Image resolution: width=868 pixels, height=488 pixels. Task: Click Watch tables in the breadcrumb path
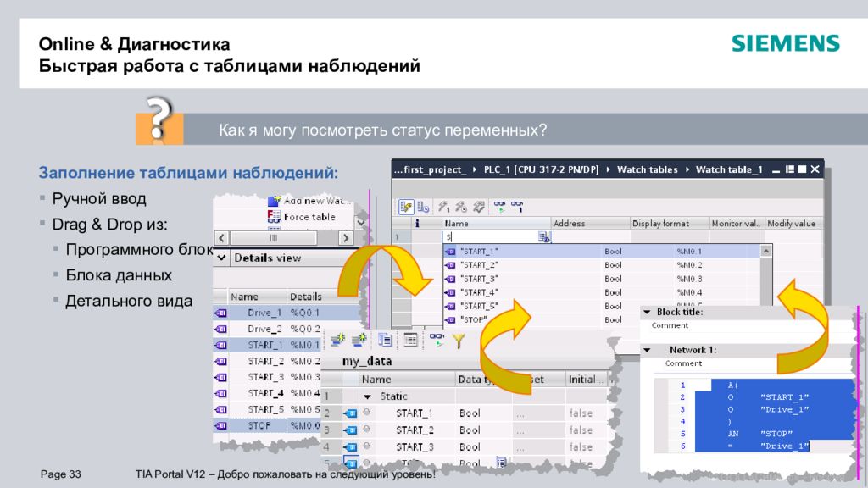click(x=647, y=169)
